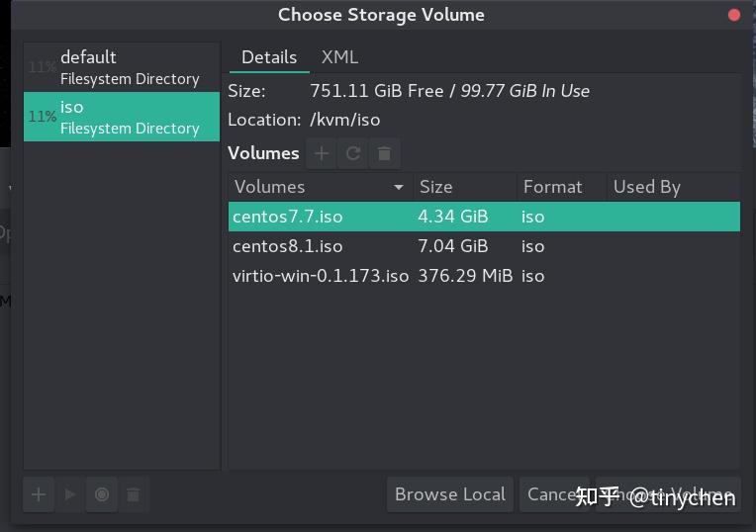This screenshot has width=756, height=532.
Task: Switch to the XML tab
Action: 339,57
